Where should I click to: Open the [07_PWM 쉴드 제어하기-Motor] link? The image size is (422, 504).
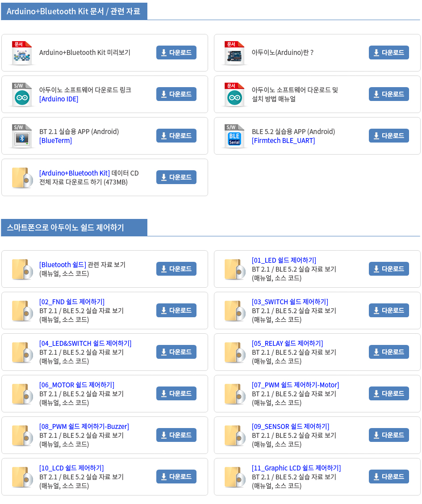coord(296,385)
